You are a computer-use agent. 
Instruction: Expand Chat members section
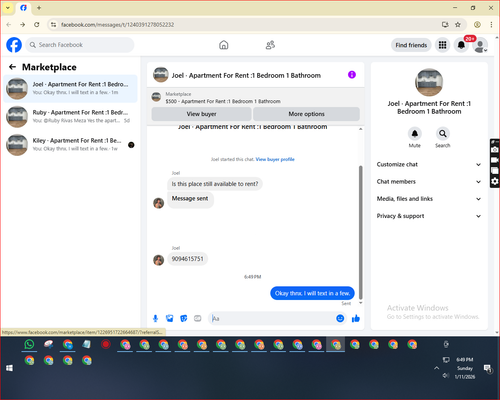[429, 182]
